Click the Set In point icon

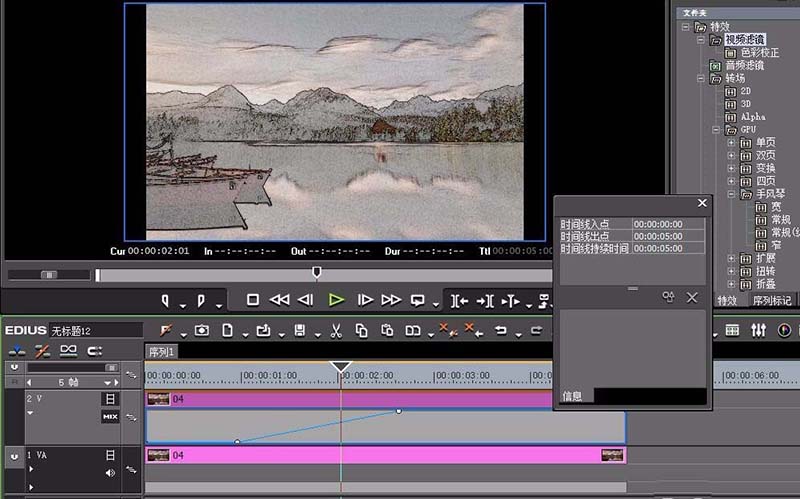[x=165, y=301]
